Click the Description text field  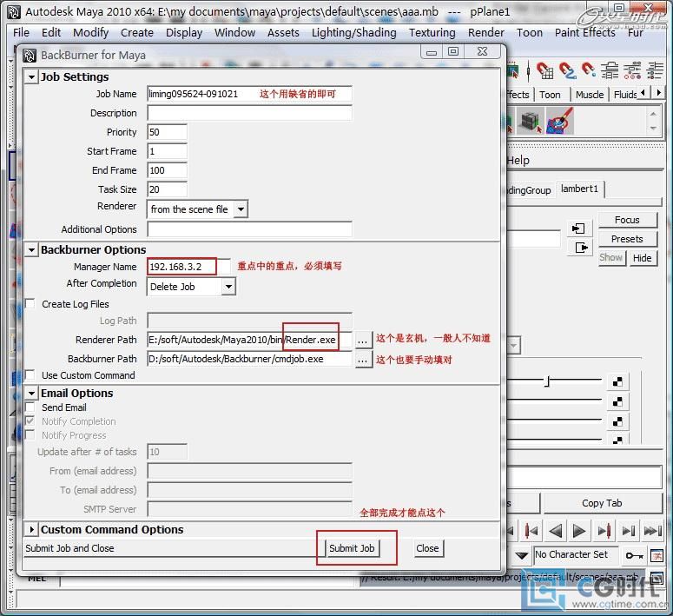pos(249,113)
